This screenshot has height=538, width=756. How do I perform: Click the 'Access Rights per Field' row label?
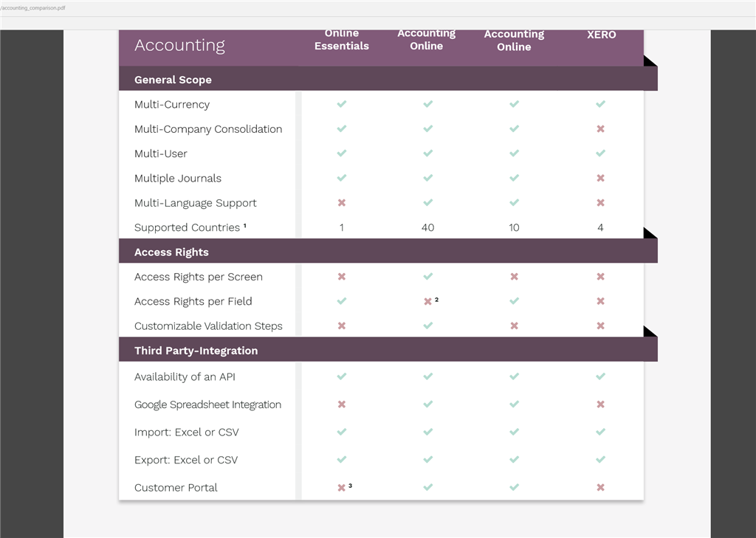193,302
